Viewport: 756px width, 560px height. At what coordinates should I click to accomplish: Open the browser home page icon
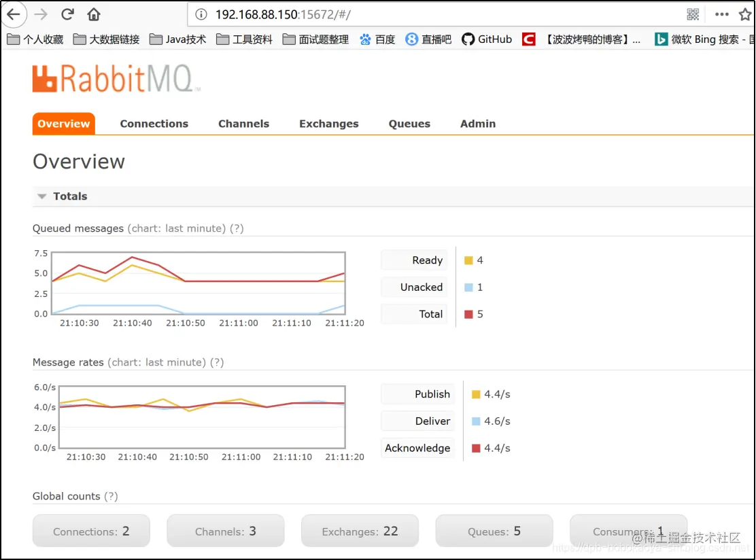click(94, 14)
